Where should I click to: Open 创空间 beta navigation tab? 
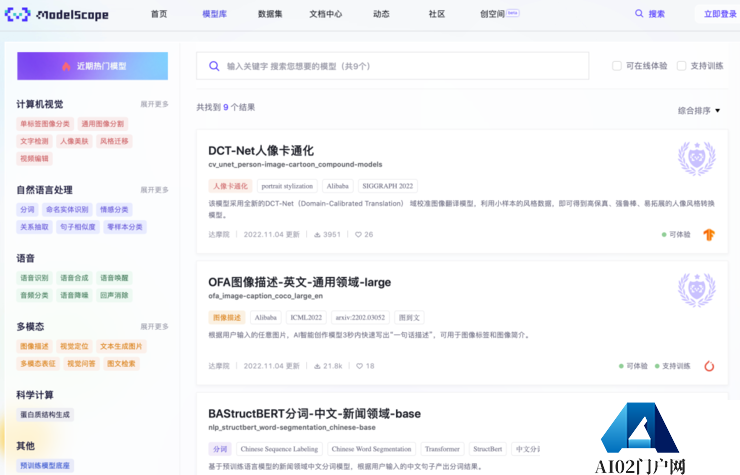(500, 14)
